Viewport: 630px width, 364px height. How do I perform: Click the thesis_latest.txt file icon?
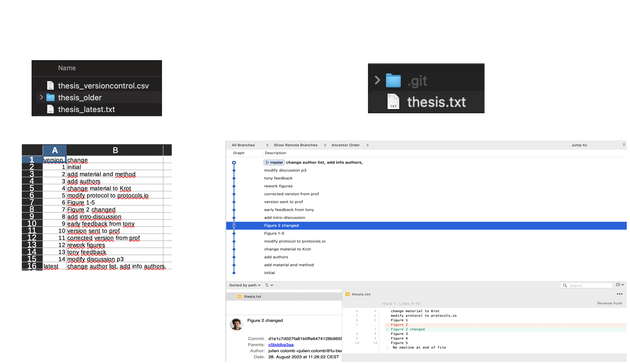pos(51,109)
